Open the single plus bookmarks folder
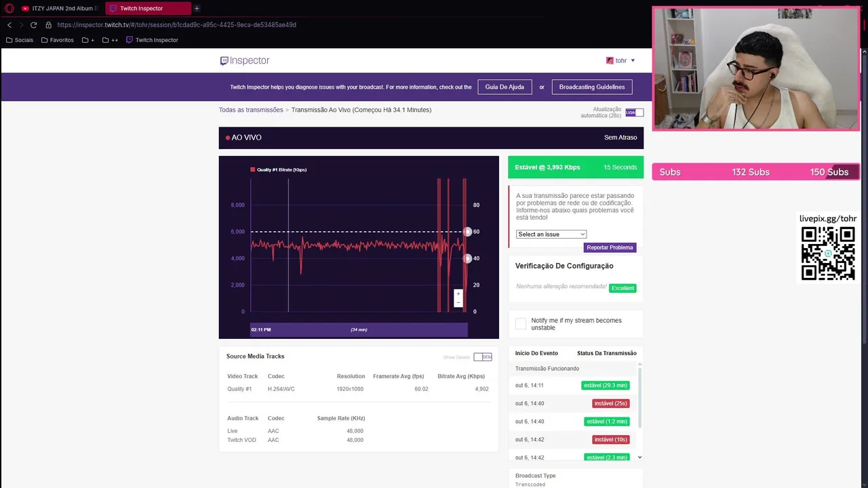Viewport: 868px width, 488px height. 88,40
